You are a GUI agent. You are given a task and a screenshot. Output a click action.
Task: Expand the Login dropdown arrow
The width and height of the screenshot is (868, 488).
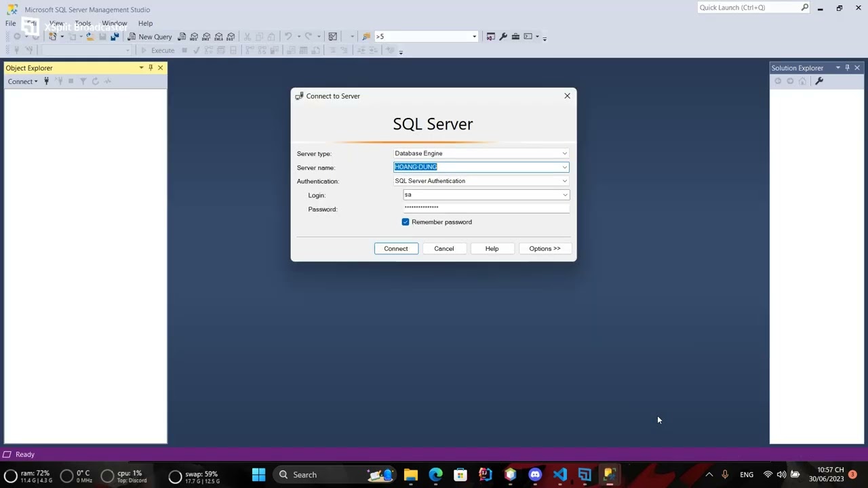[564, 195]
